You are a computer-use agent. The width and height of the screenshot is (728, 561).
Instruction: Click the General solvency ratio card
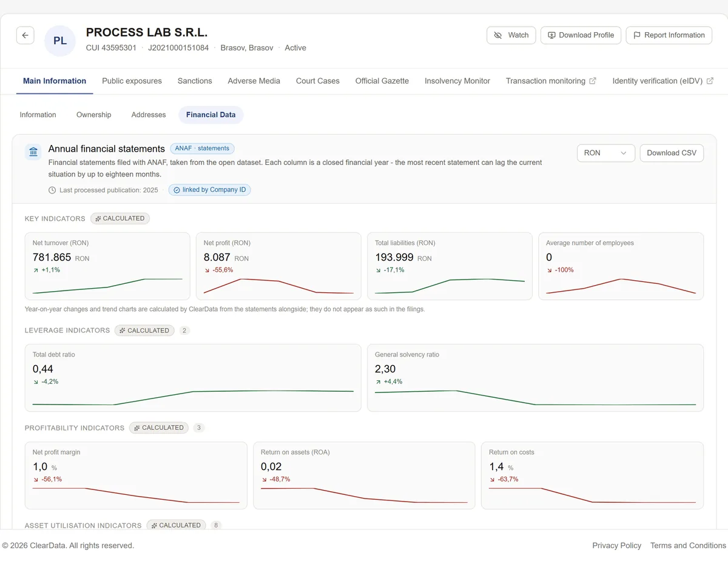[536, 378]
